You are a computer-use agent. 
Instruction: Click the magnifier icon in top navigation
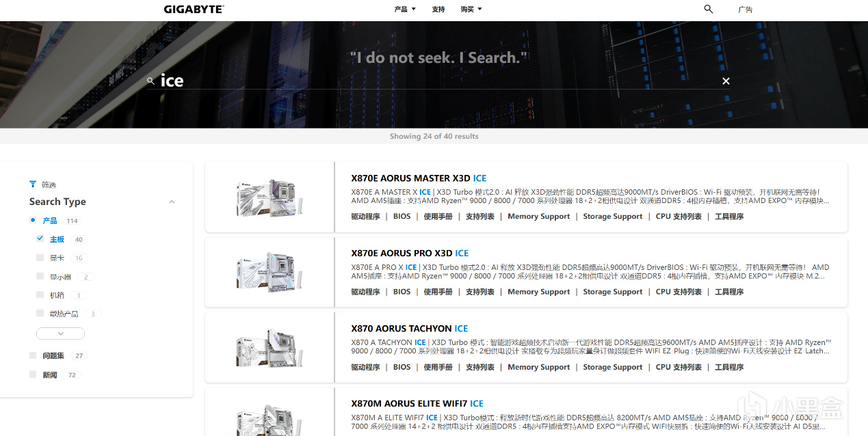tap(708, 9)
